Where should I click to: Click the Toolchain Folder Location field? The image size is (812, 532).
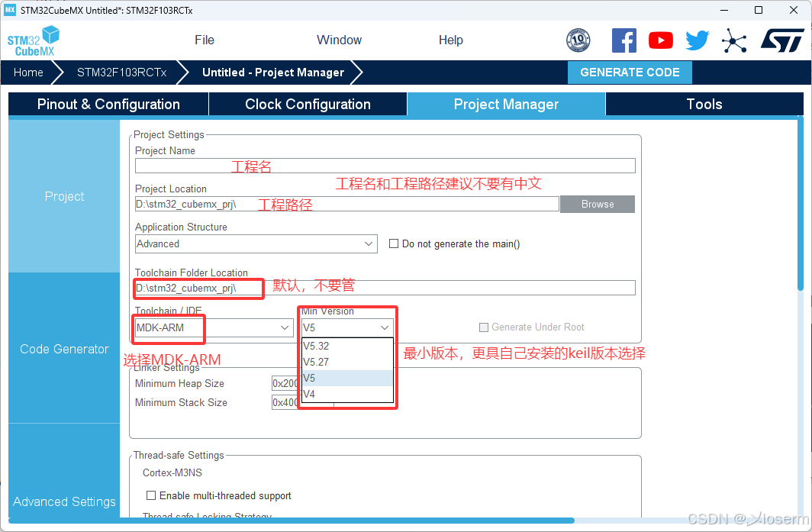pyautogui.click(x=385, y=288)
